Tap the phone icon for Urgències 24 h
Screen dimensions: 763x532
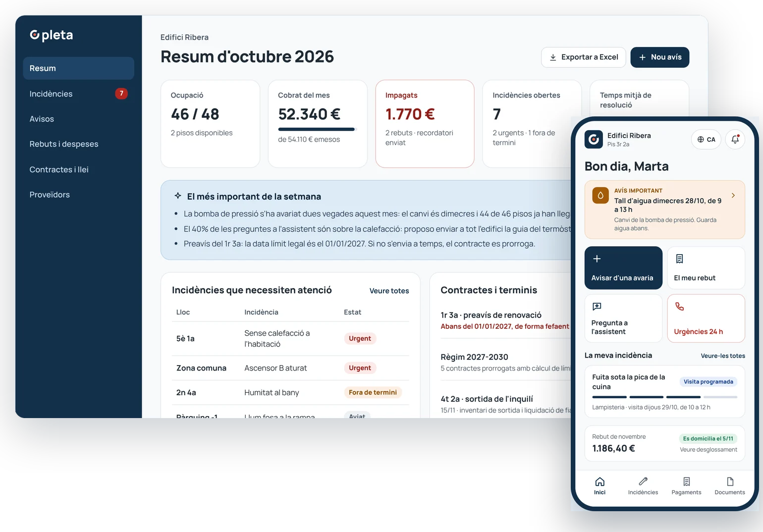tap(680, 307)
